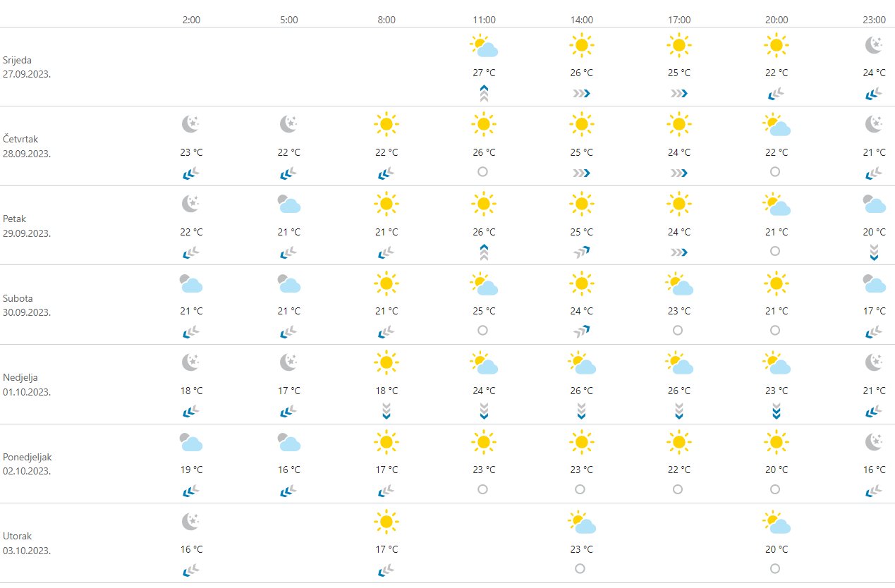Click the calm wind circle for Ponedjeljak 17:00

[678, 489]
